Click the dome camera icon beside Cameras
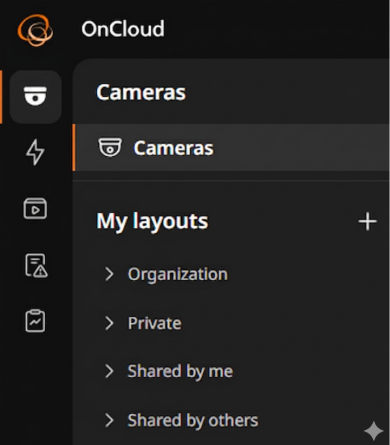 [x=110, y=147]
